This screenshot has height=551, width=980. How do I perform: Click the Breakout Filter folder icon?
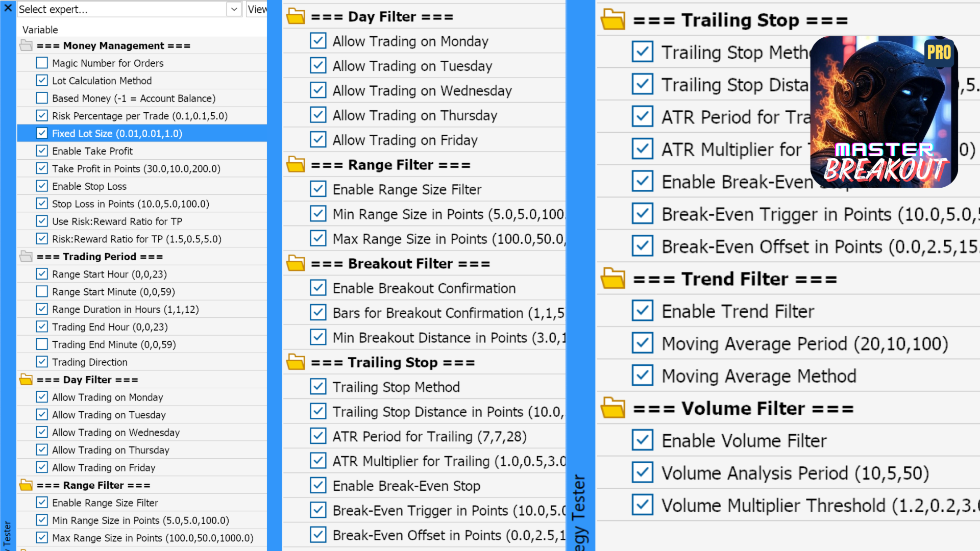click(x=296, y=264)
